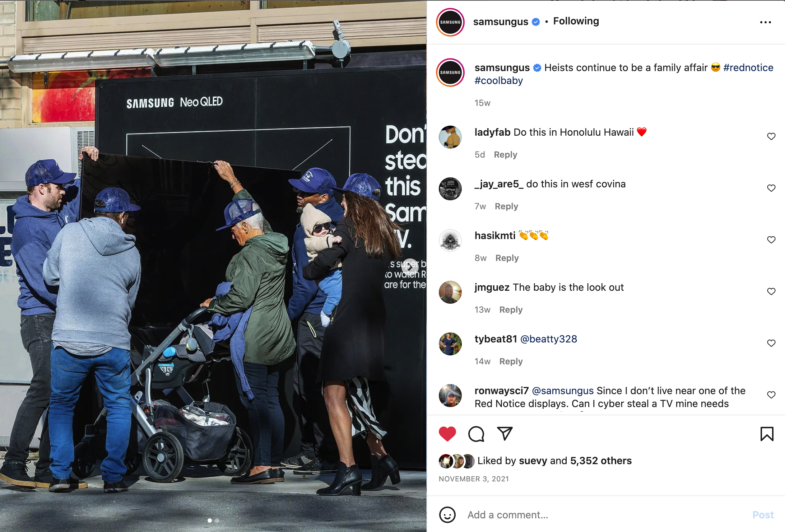This screenshot has width=785, height=532.
Task: Open the #rednotice hashtag link
Action: (x=748, y=67)
